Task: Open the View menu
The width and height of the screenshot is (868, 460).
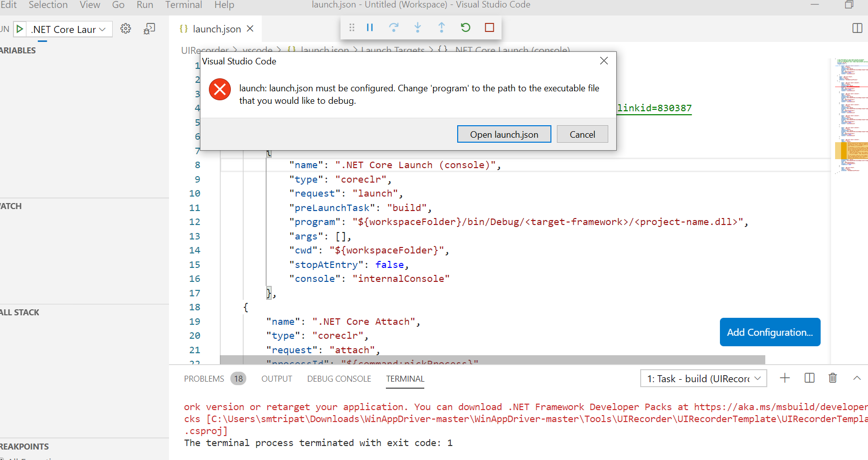Action: click(90, 5)
